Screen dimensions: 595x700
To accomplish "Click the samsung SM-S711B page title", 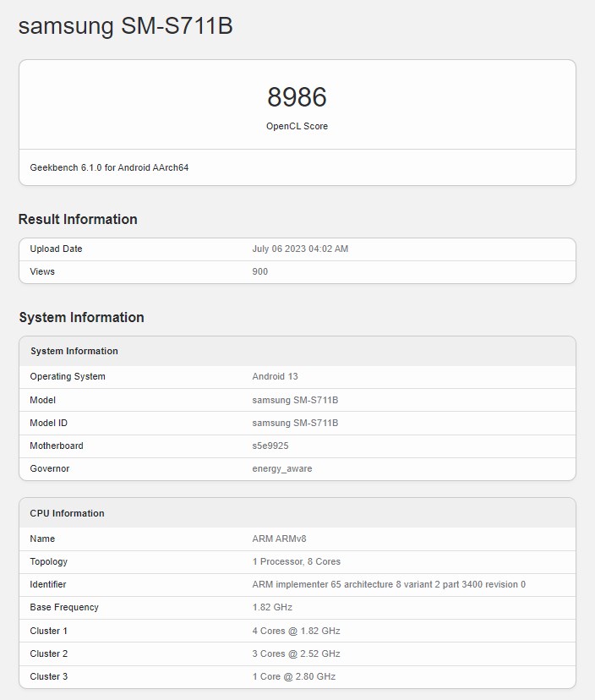I will click(125, 26).
